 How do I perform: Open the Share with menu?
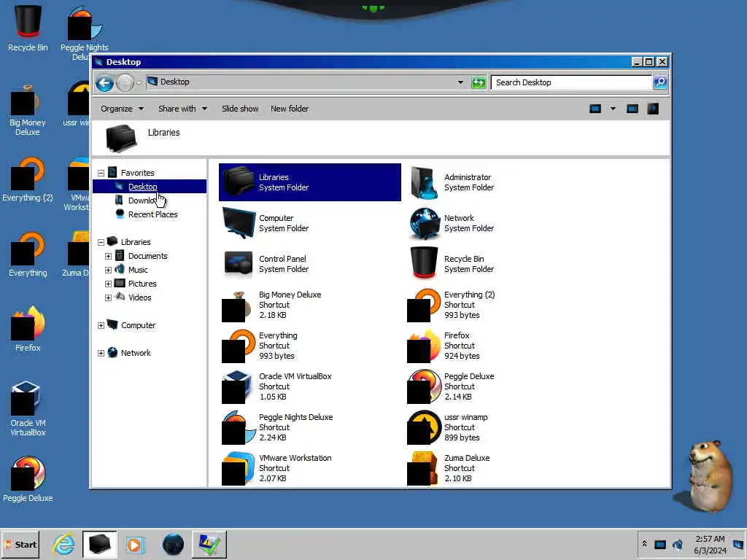pyautogui.click(x=182, y=109)
